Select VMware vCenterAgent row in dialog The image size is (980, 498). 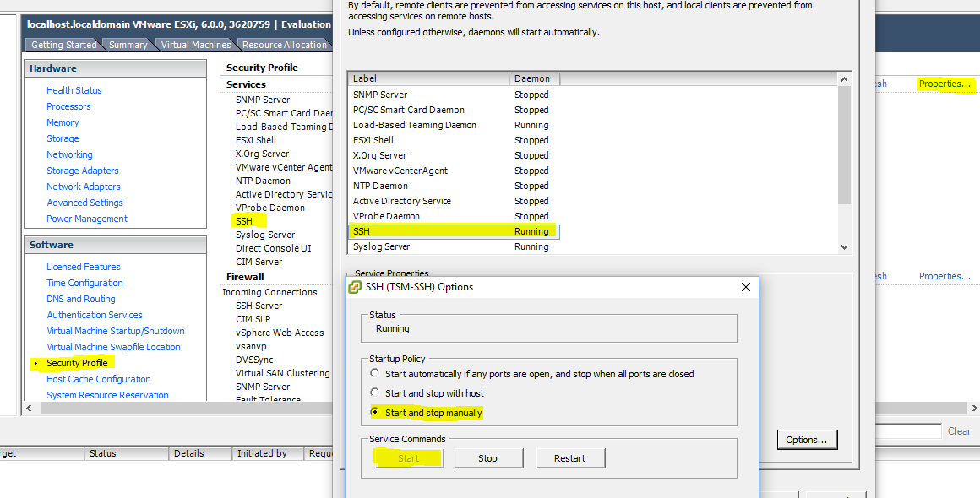454,171
